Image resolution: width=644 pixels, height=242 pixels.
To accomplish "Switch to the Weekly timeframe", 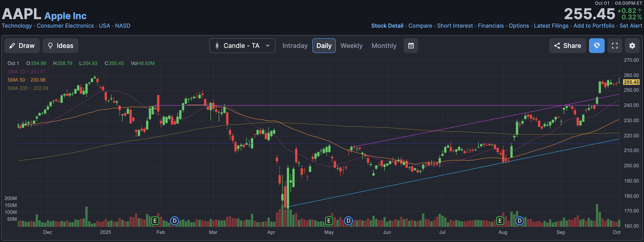I will 351,46.
